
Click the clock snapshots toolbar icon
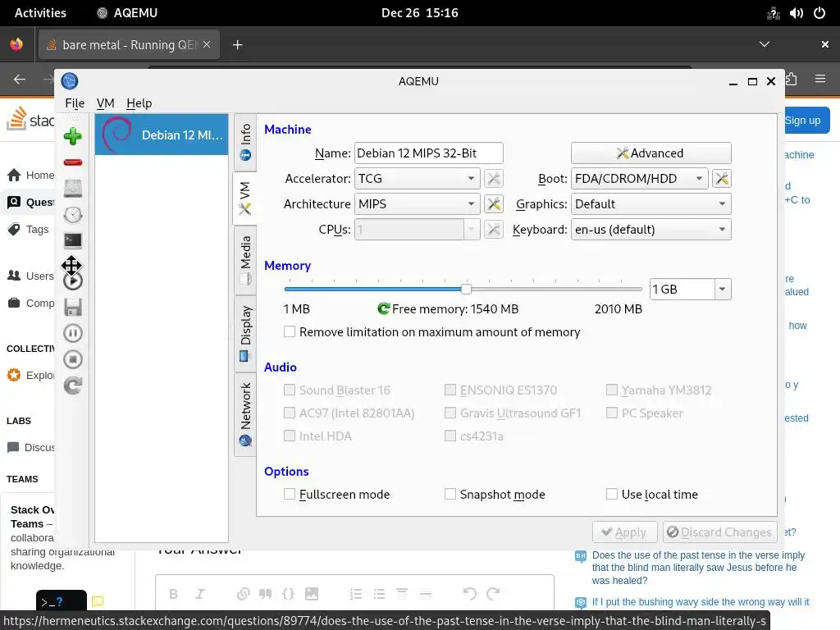[73, 215]
